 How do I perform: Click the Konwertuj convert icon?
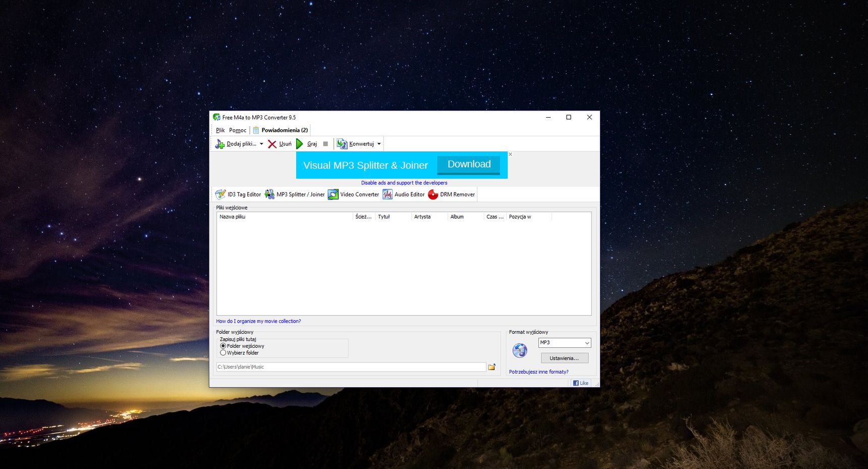click(x=342, y=144)
